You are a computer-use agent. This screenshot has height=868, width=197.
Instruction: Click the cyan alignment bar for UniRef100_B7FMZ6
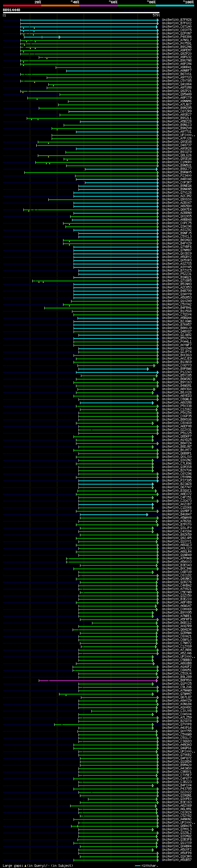[89, 20]
